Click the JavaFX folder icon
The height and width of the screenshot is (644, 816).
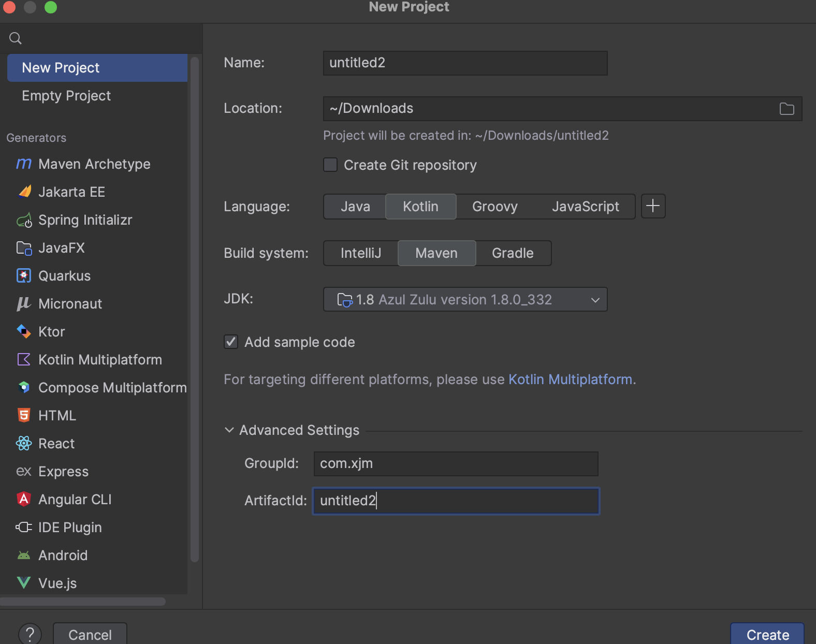click(x=24, y=248)
